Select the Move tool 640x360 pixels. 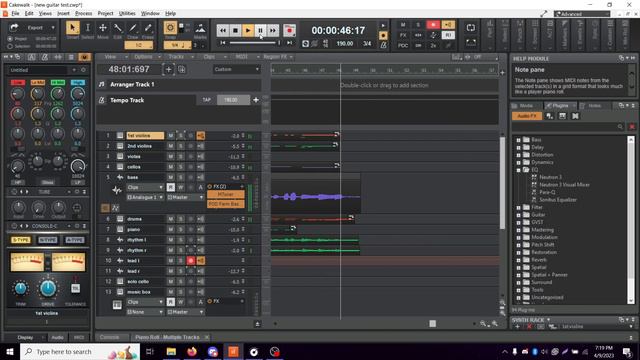(x=103, y=28)
